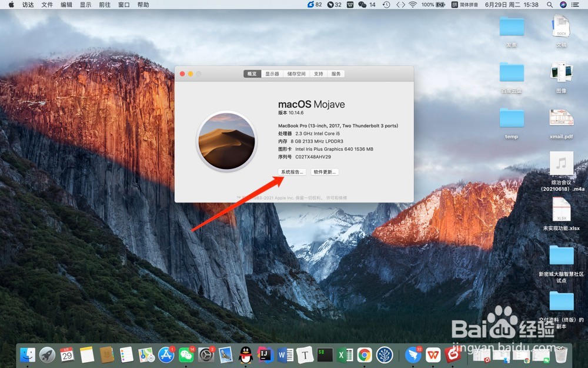Image resolution: width=588 pixels, height=368 pixels.
Task: Click the macOS Mojave dune image
Action: click(226, 141)
